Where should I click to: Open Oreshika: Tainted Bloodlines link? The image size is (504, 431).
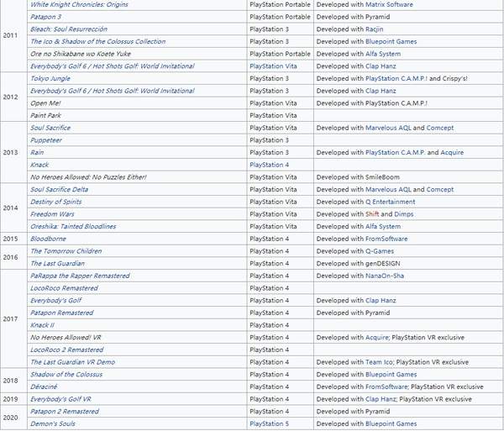click(73, 226)
